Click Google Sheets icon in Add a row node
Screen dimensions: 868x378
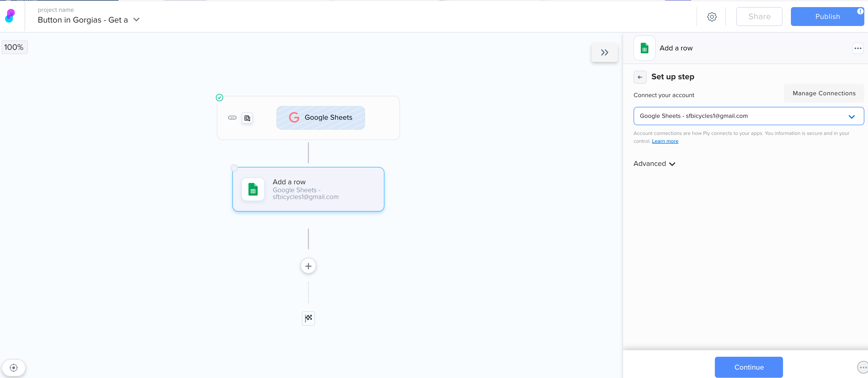(x=253, y=189)
